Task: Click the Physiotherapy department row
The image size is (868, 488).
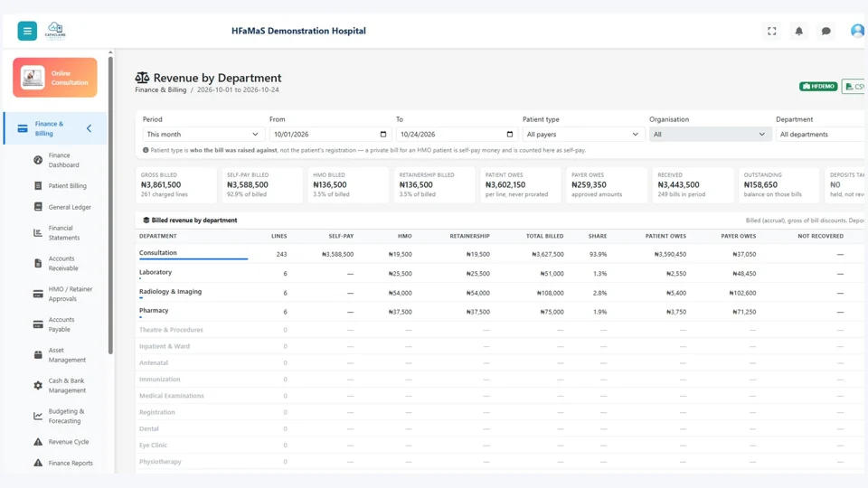Action: [x=501, y=462]
